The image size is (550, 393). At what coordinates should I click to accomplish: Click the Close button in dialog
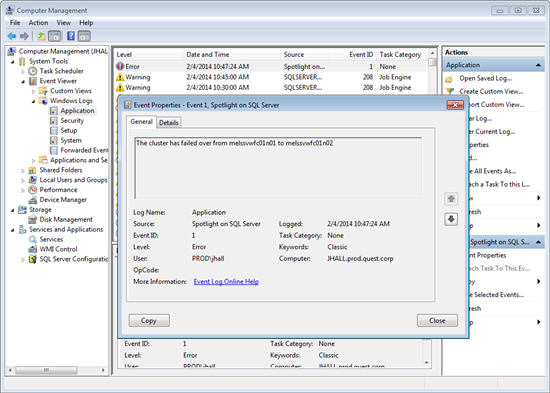pos(437,320)
